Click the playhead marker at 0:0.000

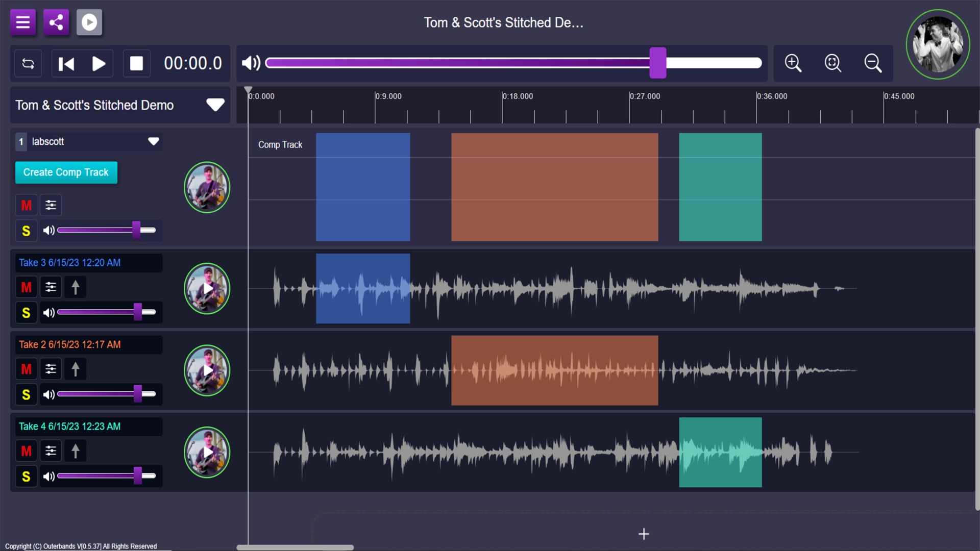click(248, 91)
